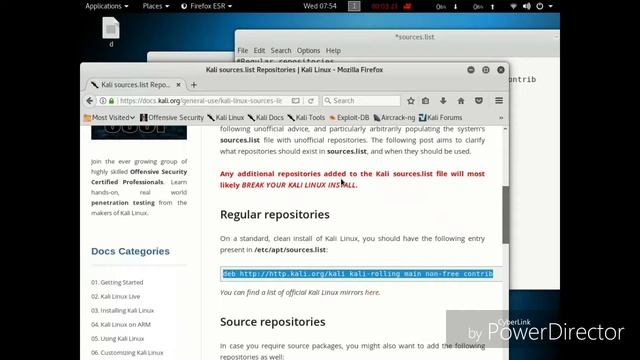Open Search menu in sources.list editor
This screenshot has height=360, width=640.
[281, 51]
